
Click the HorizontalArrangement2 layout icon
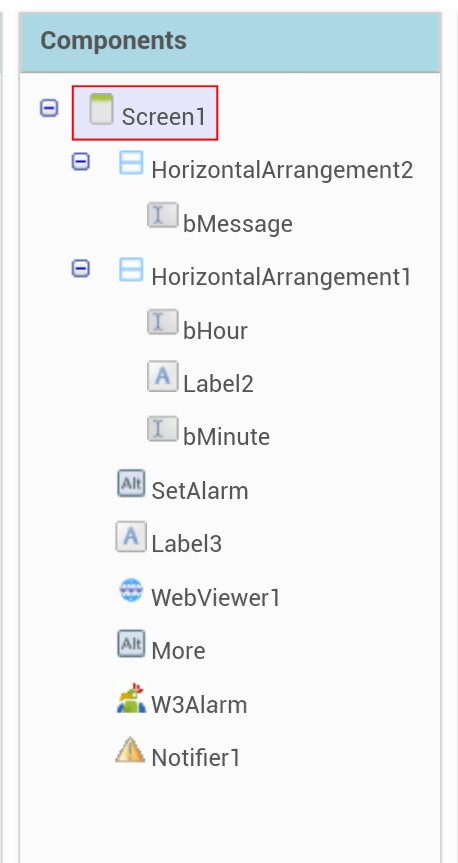click(131, 163)
